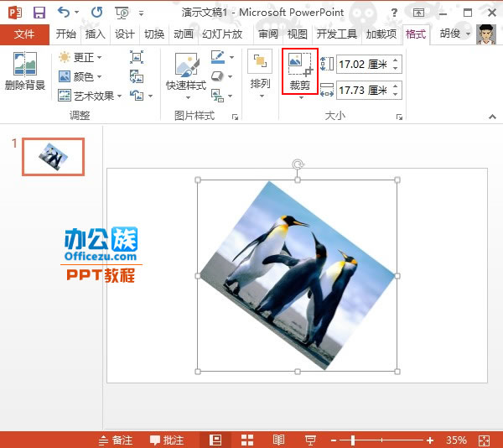Click the zoom in plus button
The height and width of the screenshot is (448, 503).
click(430, 440)
